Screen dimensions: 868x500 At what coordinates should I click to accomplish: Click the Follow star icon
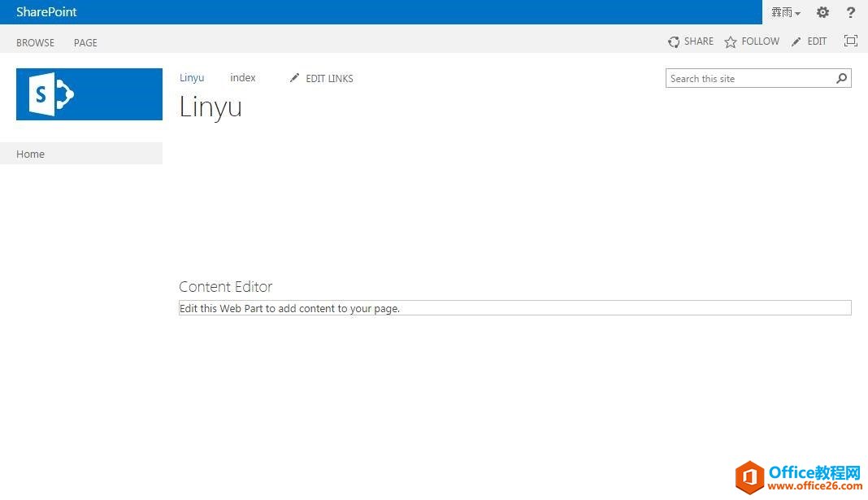[729, 41]
